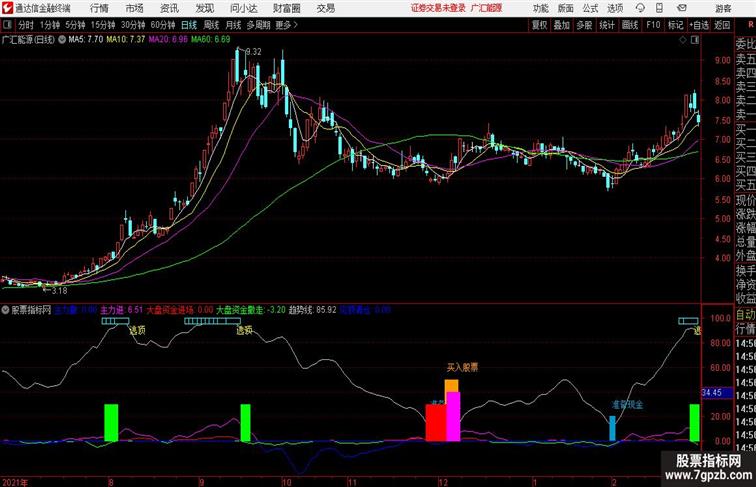Click the diamond icon at chart top right
The image size is (756, 487).
[x=683, y=40]
